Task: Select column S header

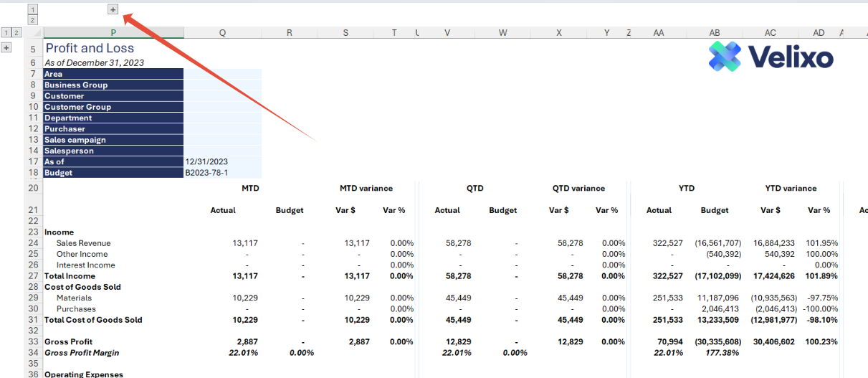Action: (x=345, y=32)
